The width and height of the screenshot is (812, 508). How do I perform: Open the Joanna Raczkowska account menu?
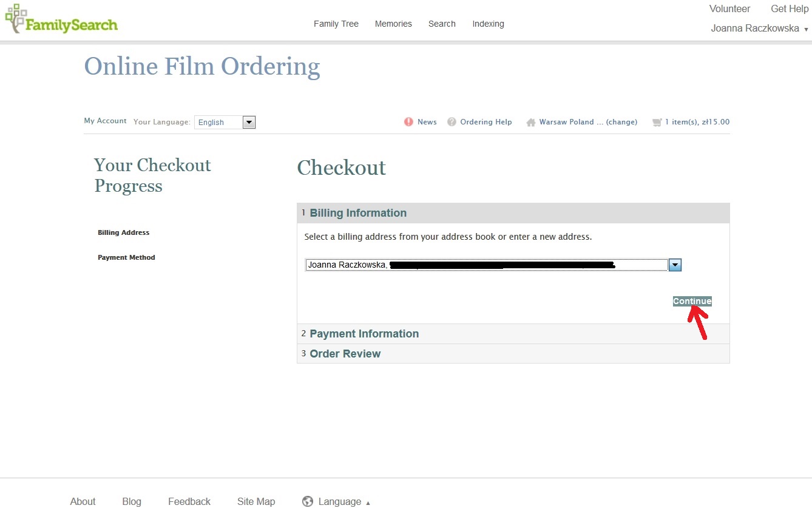759,29
